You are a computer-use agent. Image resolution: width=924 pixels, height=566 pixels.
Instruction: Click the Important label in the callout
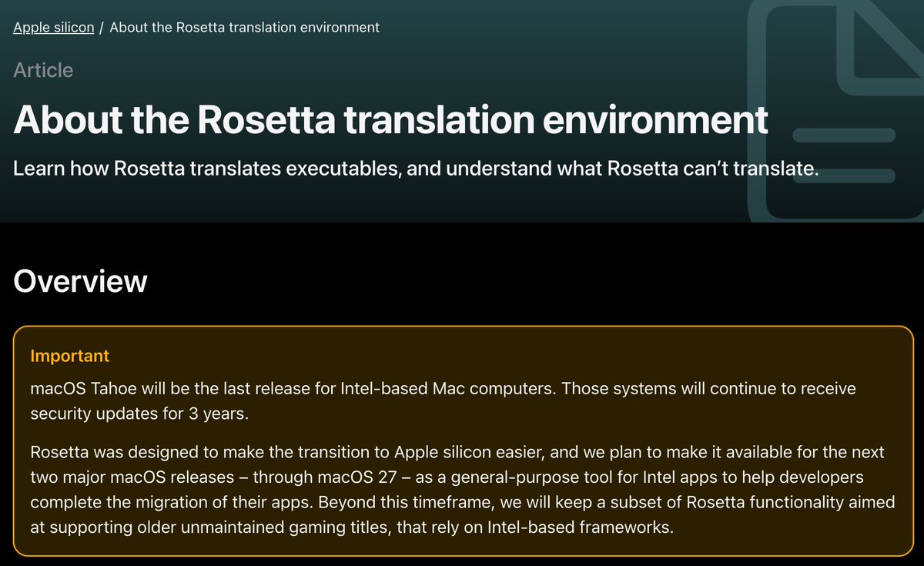[x=70, y=356]
